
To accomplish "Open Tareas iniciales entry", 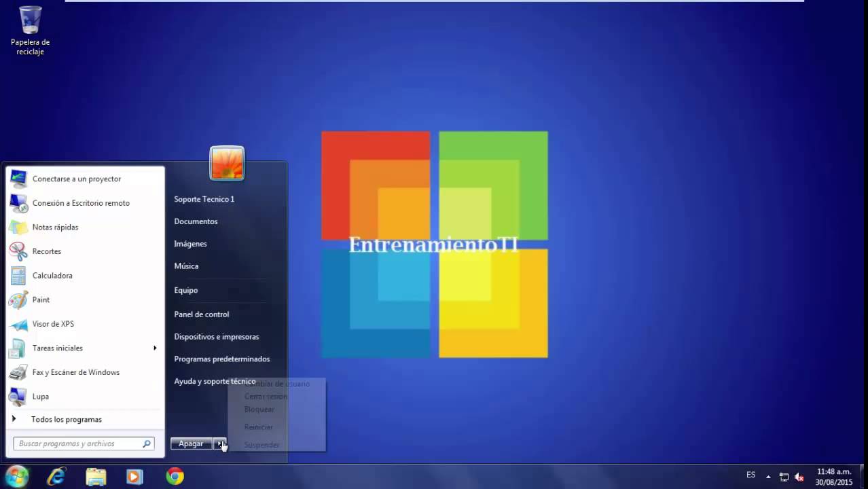I will point(86,348).
